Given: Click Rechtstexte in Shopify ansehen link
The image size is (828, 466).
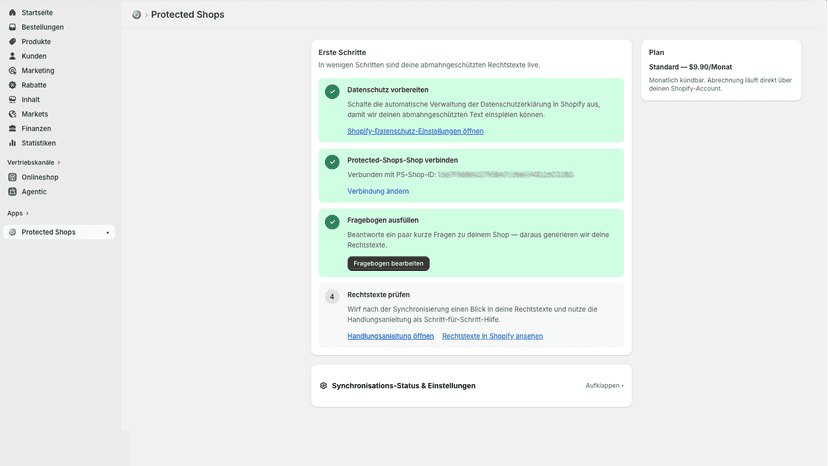Looking at the screenshot, I should pos(492,336).
